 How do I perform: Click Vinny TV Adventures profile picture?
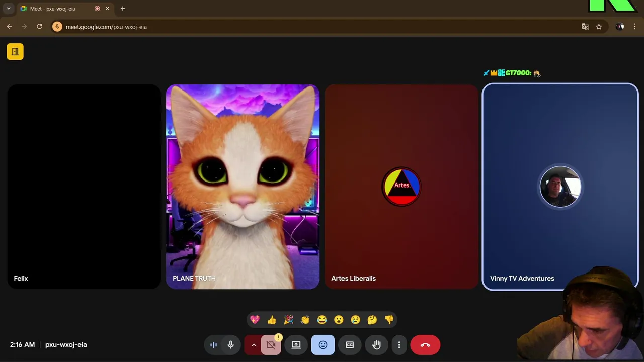point(560,187)
